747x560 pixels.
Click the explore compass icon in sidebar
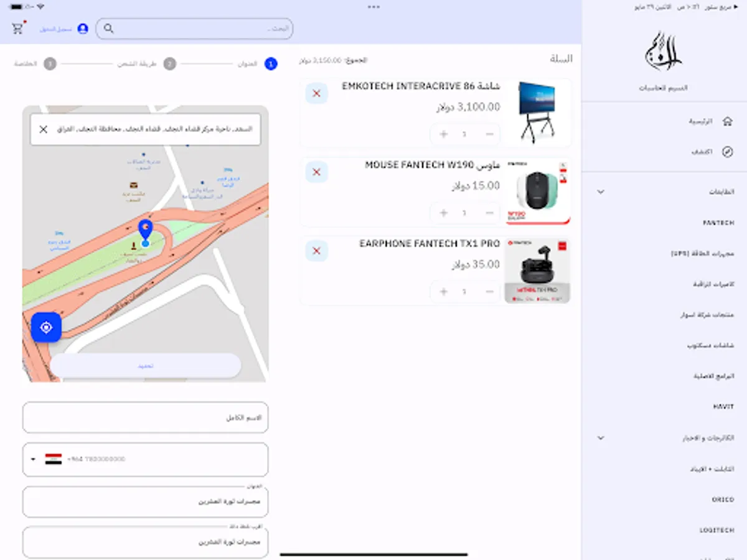click(727, 152)
